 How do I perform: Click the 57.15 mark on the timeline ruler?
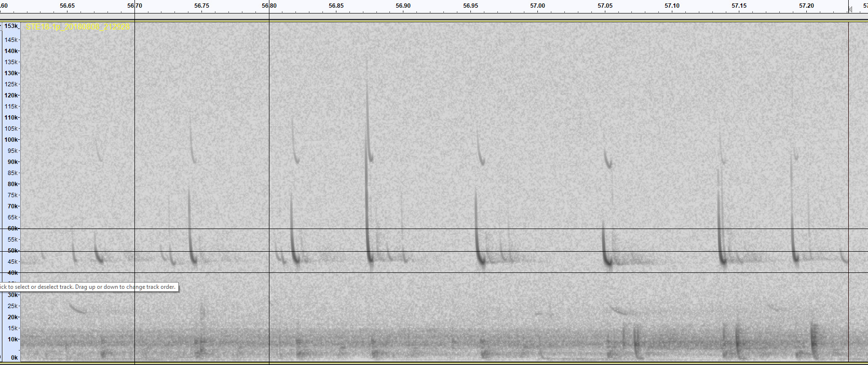tap(739, 6)
